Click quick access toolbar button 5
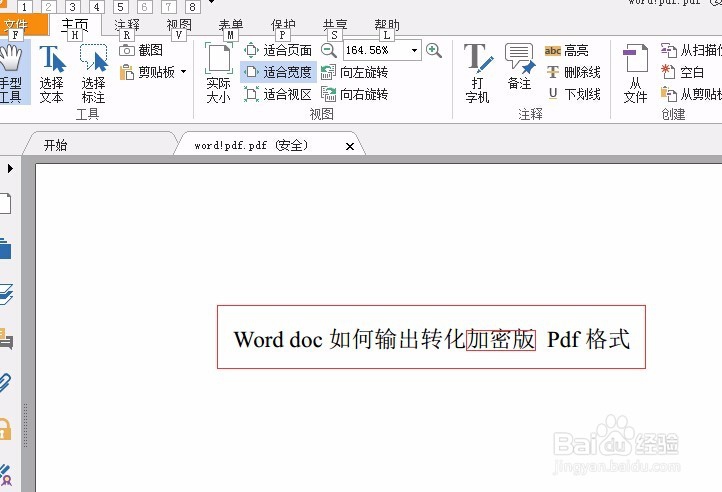Viewport: 722px width, 492px height. (121, 6)
